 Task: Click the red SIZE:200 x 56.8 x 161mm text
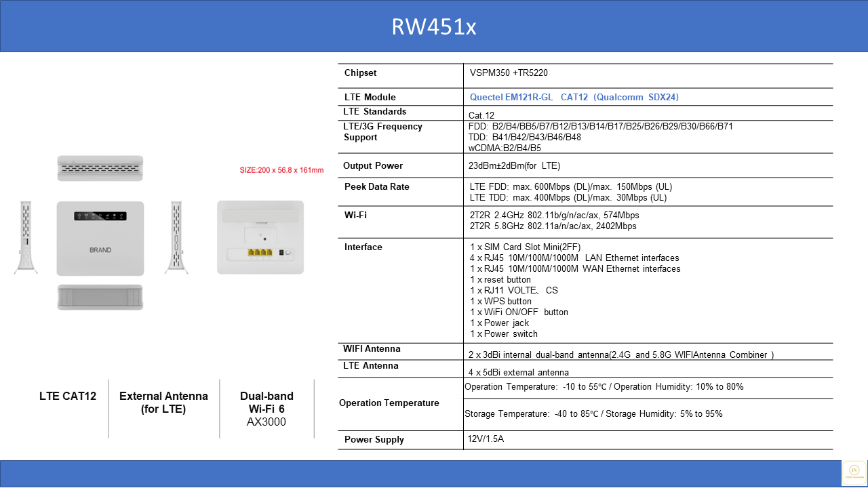coord(281,170)
